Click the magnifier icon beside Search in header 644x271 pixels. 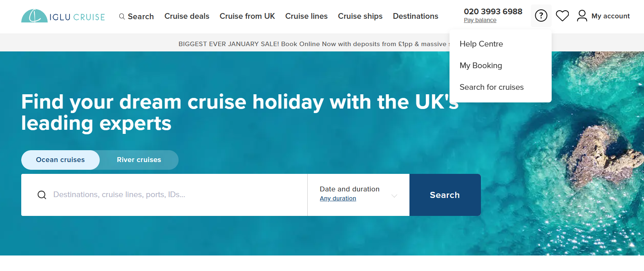tap(122, 17)
